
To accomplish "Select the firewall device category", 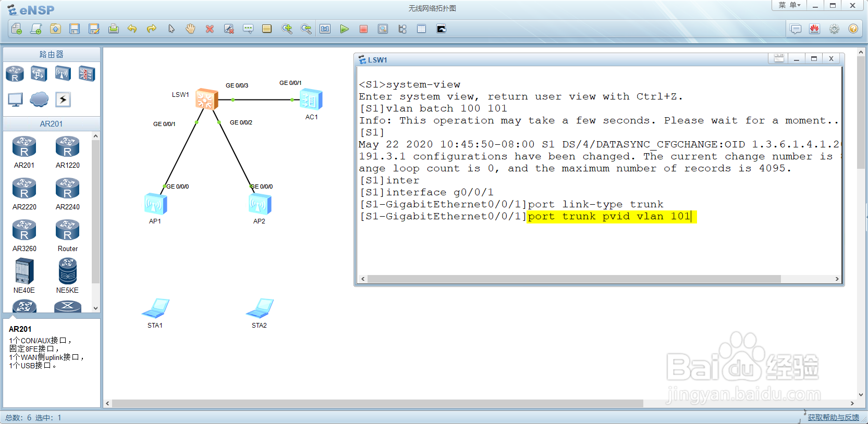I will coord(87,73).
